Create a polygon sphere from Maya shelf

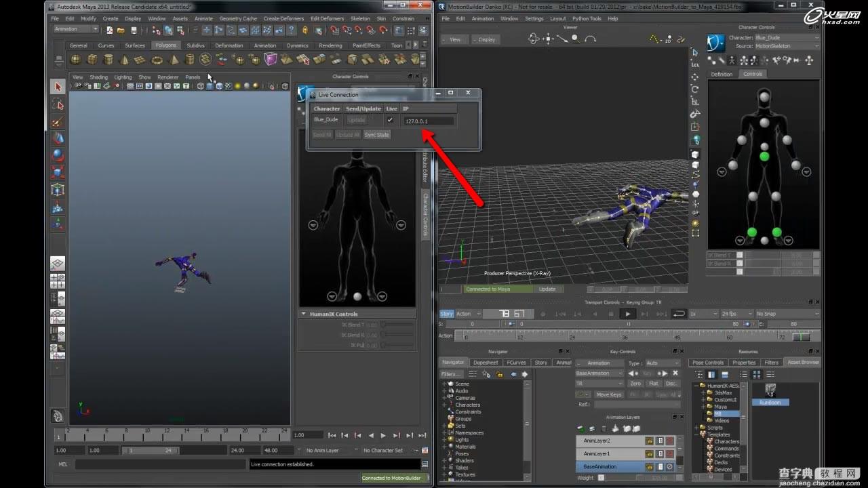(x=75, y=60)
